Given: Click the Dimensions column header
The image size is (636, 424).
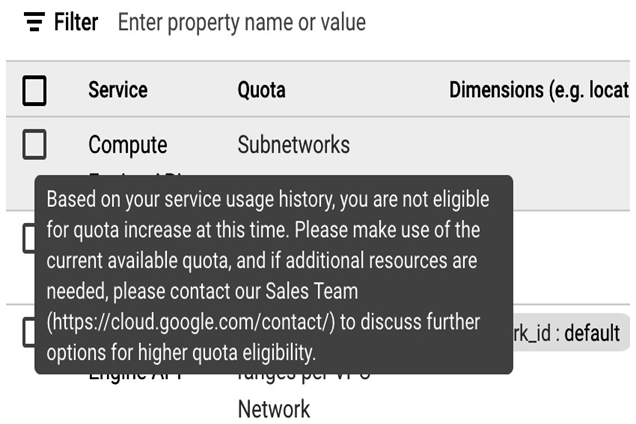Looking at the screenshot, I should [x=539, y=90].
